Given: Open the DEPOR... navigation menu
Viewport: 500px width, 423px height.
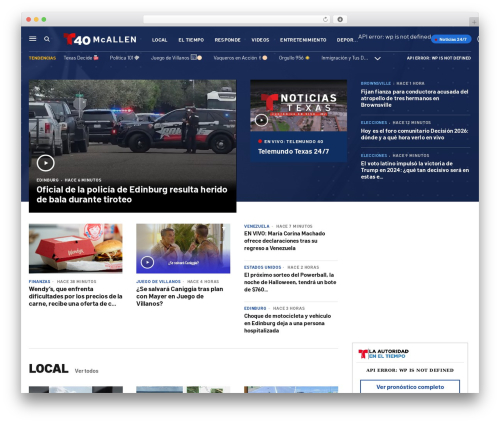Looking at the screenshot, I should pyautogui.click(x=347, y=40).
